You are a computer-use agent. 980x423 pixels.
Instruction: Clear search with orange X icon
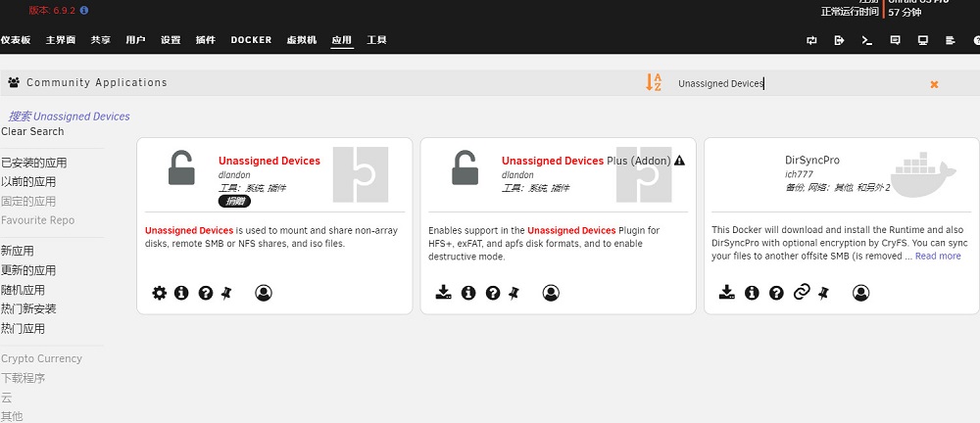point(934,84)
